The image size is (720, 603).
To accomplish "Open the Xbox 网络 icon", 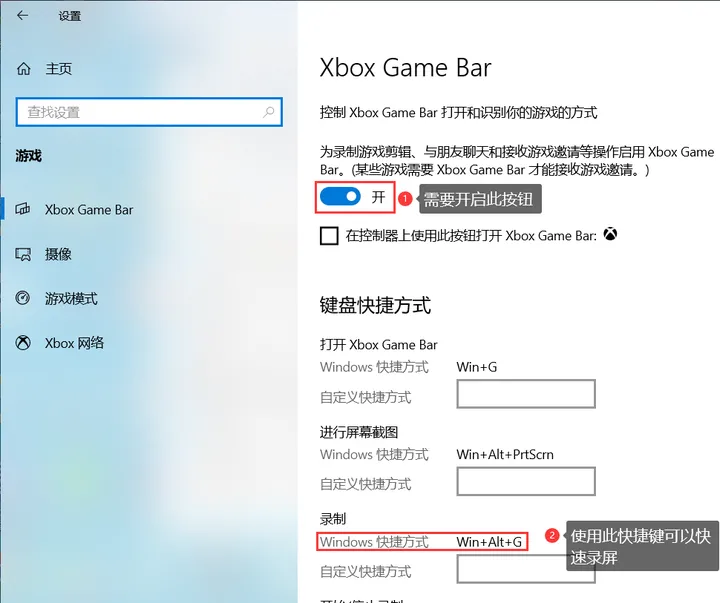I will (x=23, y=343).
